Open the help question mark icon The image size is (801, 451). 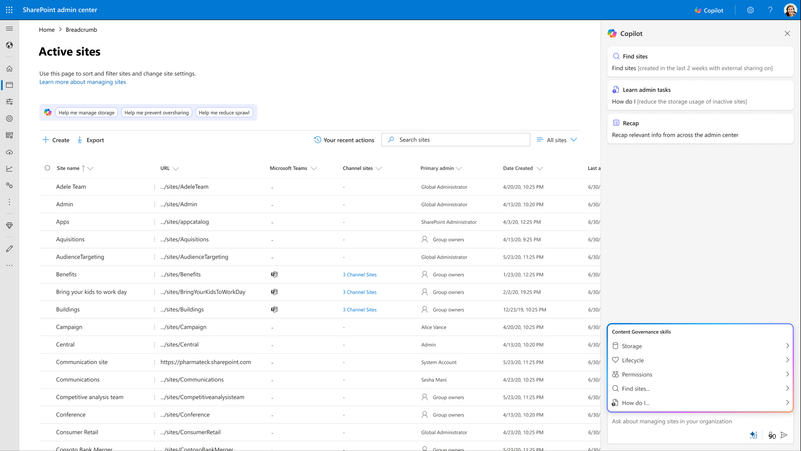click(770, 10)
